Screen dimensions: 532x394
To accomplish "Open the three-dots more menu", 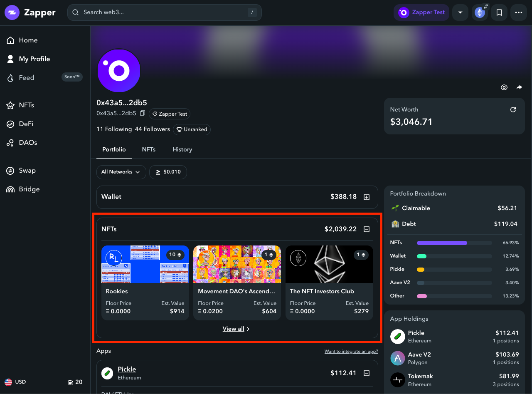I will 518,12.
